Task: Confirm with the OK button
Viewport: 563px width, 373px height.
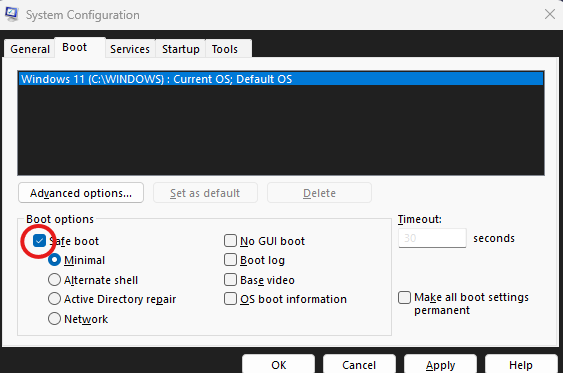Action: [x=279, y=364]
